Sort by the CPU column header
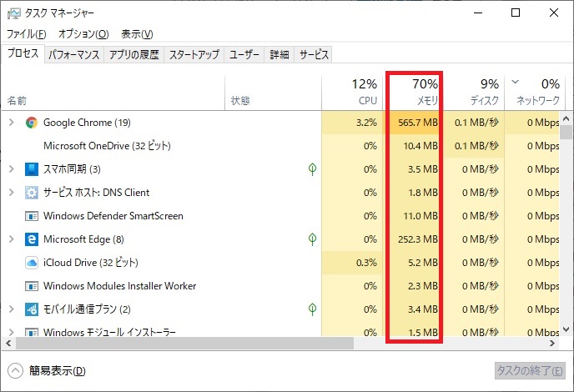 tap(352, 93)
